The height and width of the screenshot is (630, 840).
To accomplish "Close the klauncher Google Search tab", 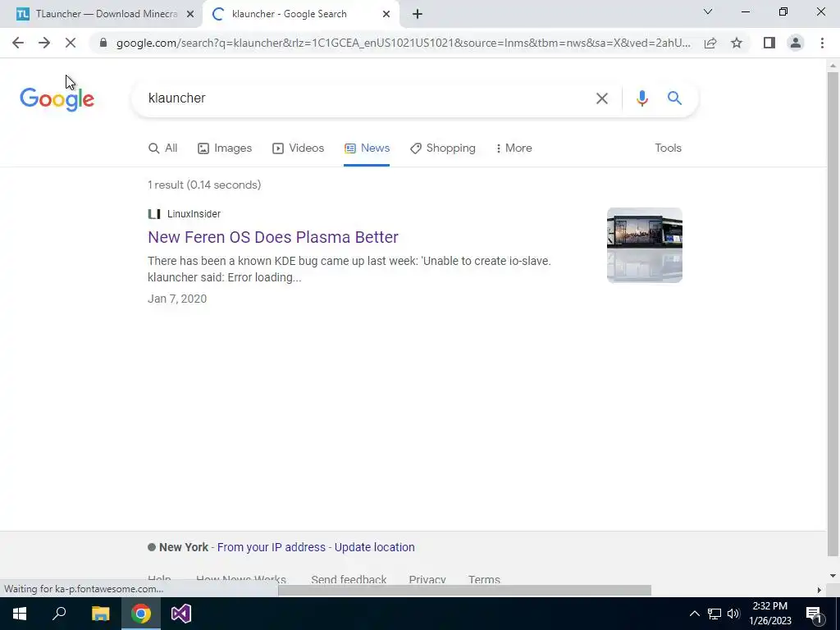I will click(x=386, y=15).
